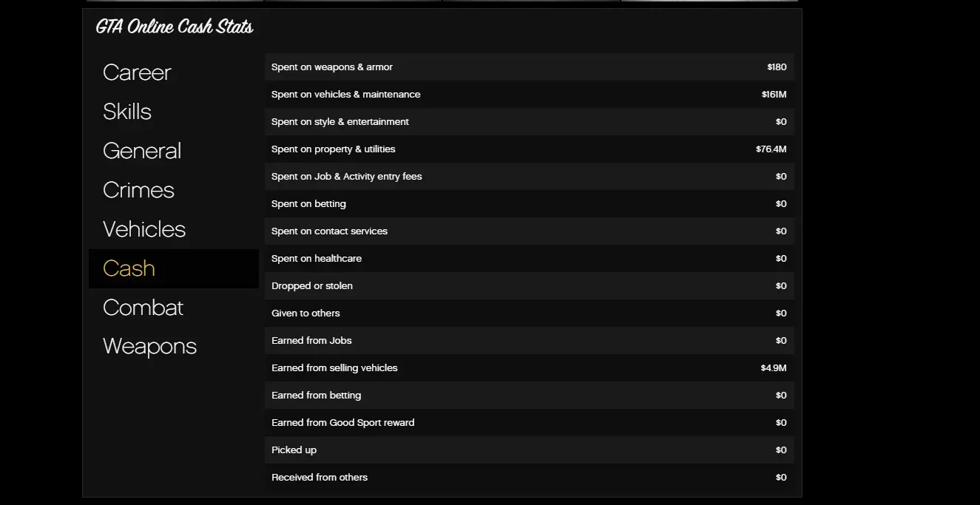Open the Career stats tab

point(137,72)
